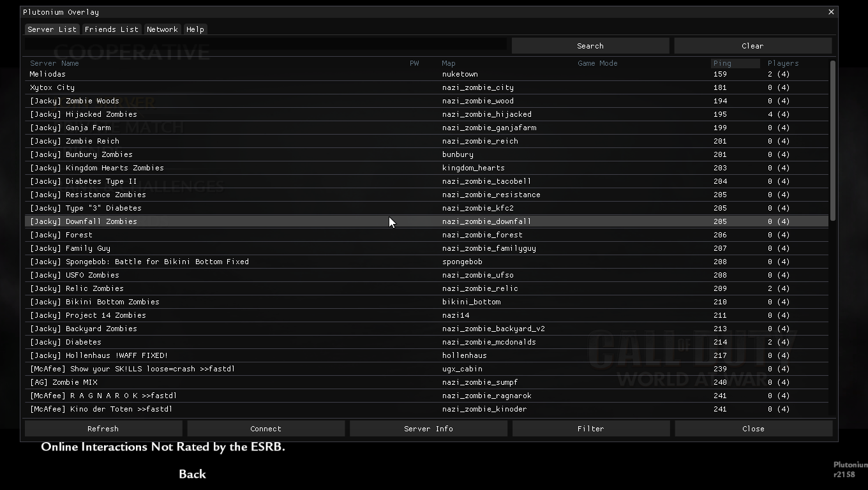
Task: Select the [Jacky] USFO Zombies server
Action: [426, 275]
